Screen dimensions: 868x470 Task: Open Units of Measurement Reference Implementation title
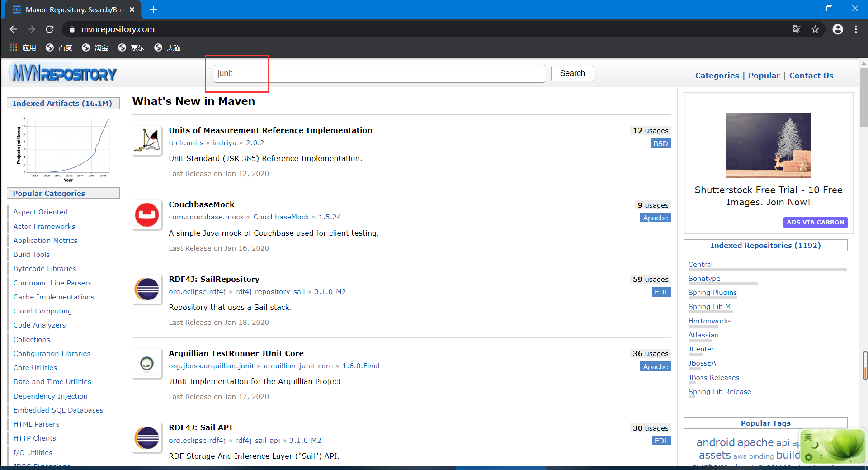[270, 130]
